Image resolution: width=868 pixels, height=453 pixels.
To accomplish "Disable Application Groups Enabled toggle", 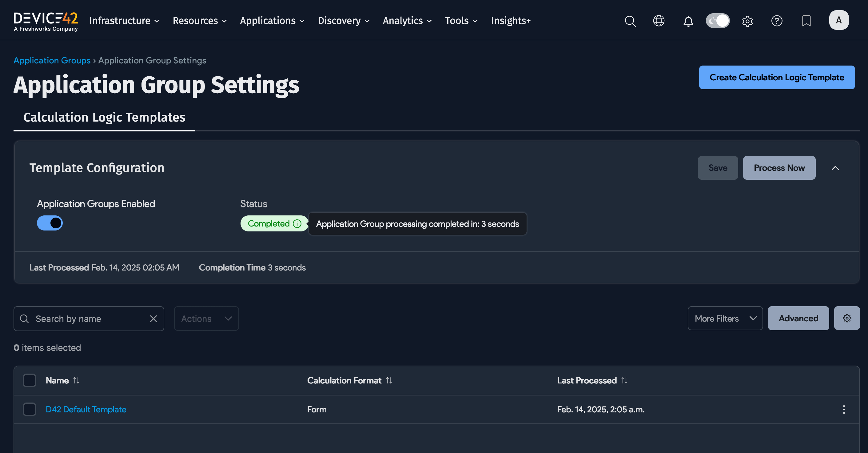I will point(50,223).
